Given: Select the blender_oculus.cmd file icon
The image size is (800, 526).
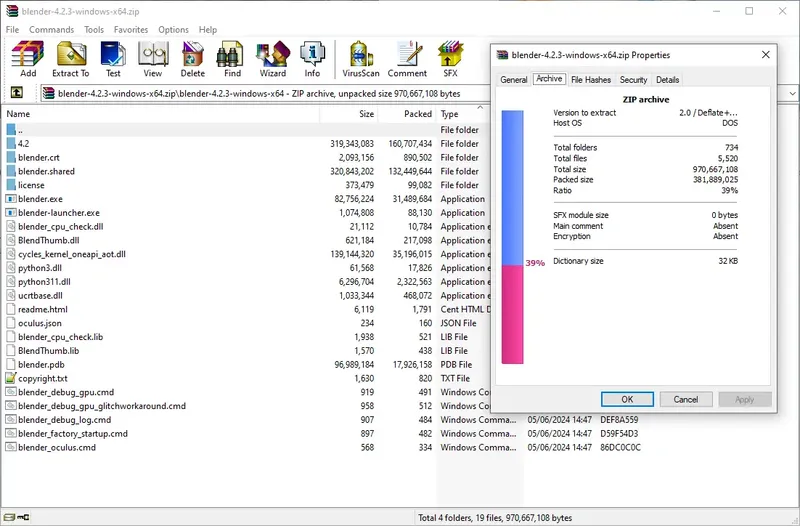Looking at the screenshot, I should click(x=11, y=447).
